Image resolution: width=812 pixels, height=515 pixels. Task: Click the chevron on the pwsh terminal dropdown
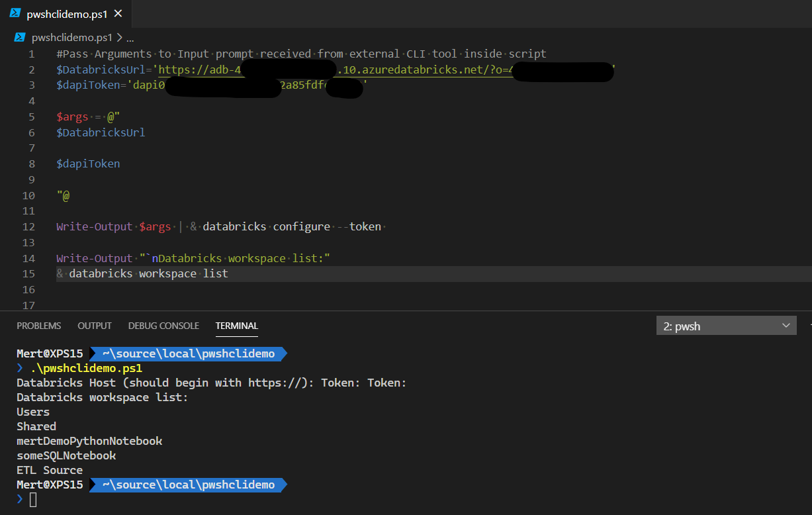pos(784,325)
